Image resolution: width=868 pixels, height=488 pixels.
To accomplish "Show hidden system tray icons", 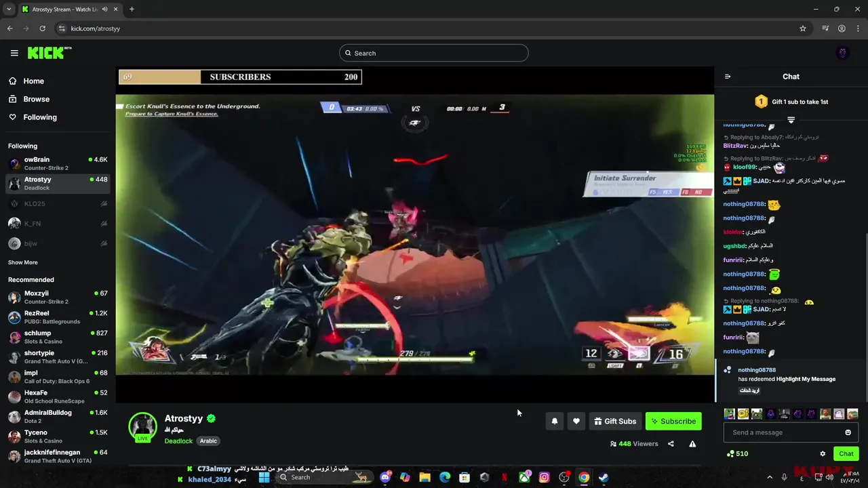I will 770,477.
